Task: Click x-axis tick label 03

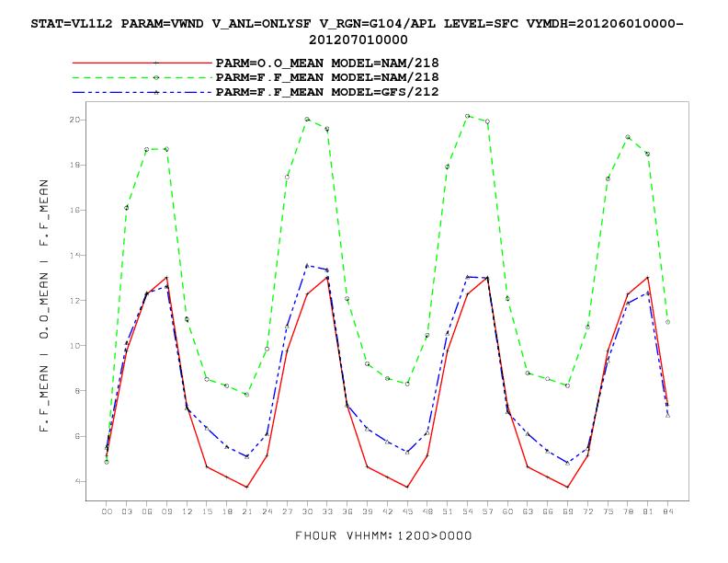Action: pos(127,511)
